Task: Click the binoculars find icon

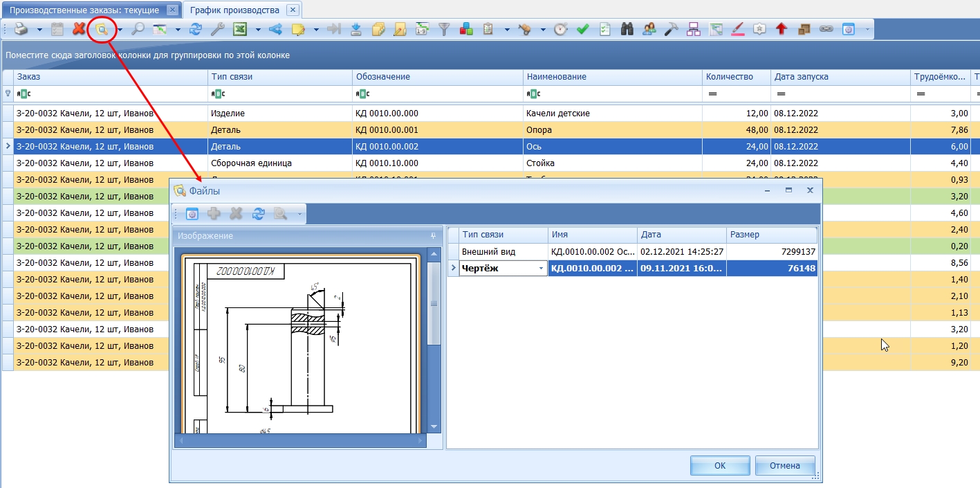Action: click(x=627, y=29)
